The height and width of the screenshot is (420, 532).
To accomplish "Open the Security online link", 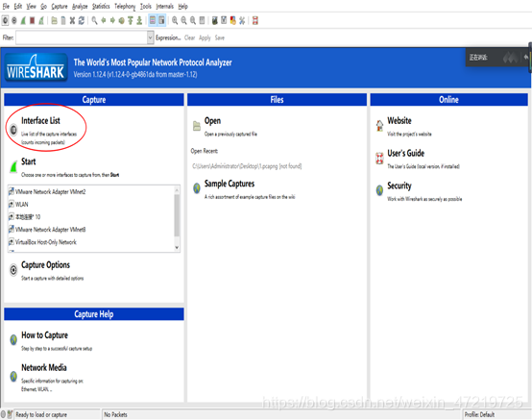I will coord(399,185).
